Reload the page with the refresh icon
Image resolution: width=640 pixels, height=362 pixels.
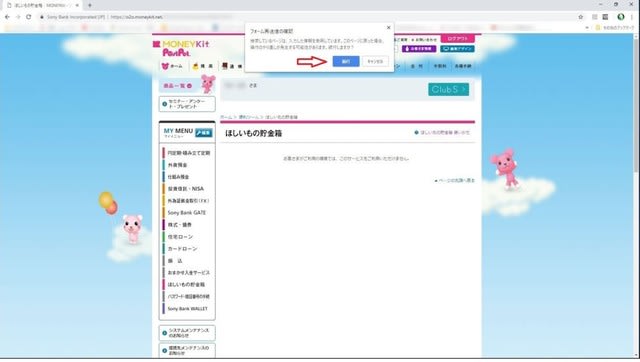(x=29, y=17)
